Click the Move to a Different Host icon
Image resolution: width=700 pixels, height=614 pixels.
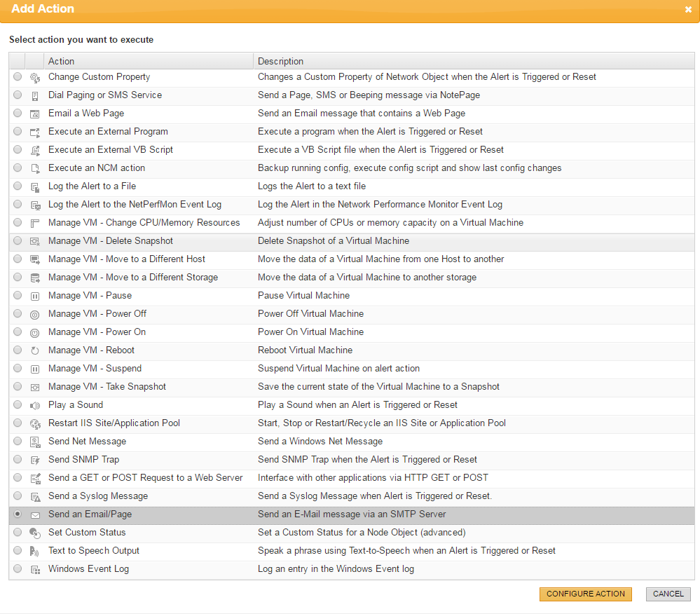pos(35,260)
